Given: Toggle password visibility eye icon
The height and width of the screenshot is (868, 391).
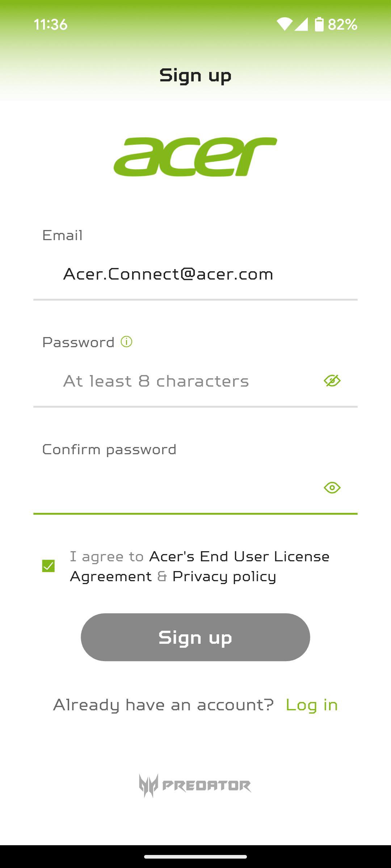Looking at the screenshot, I should [x=332, y=381].
